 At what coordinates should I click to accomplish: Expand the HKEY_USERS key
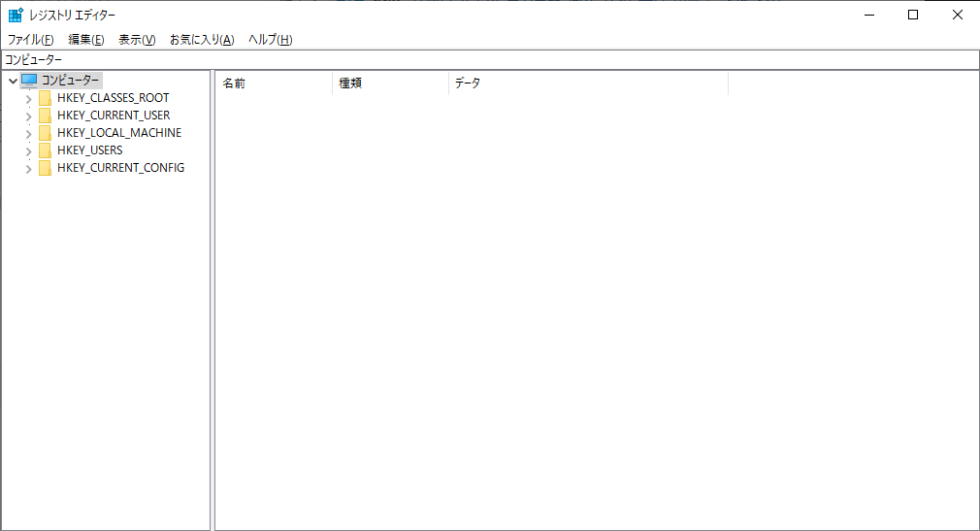(x=28, y=151)
